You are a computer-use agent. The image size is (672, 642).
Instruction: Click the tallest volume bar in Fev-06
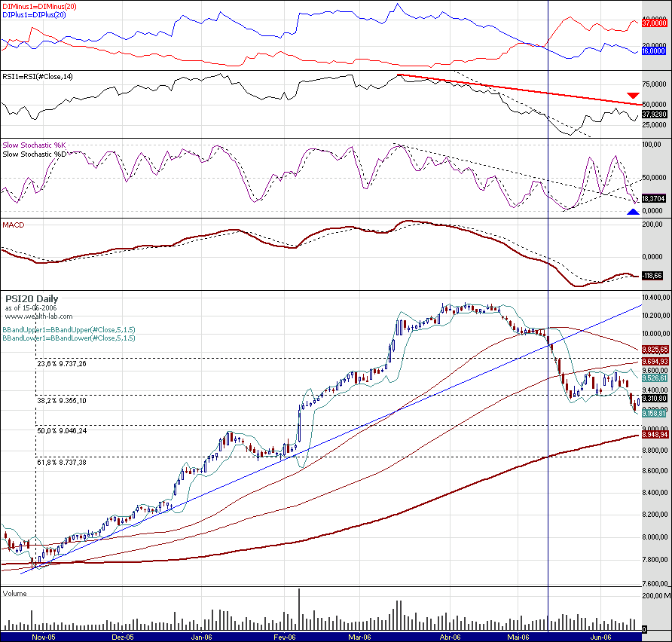coord(299,609)
